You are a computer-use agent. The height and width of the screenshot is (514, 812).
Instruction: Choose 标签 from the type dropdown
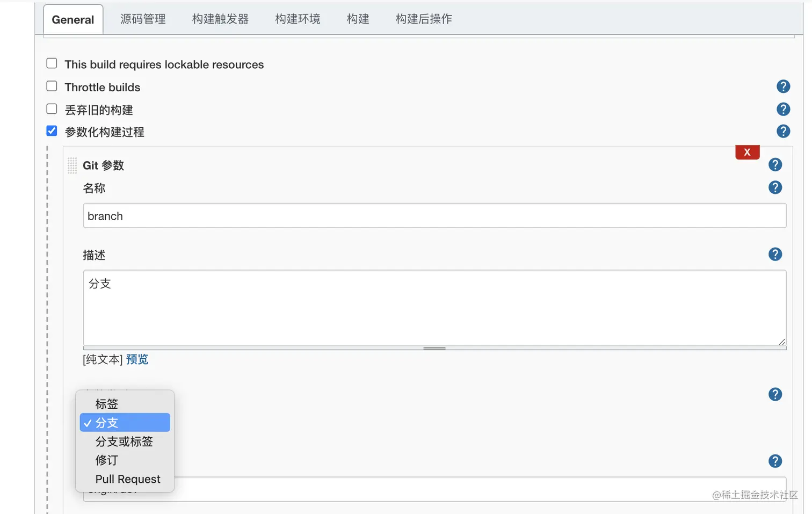[x=125, y=404]
